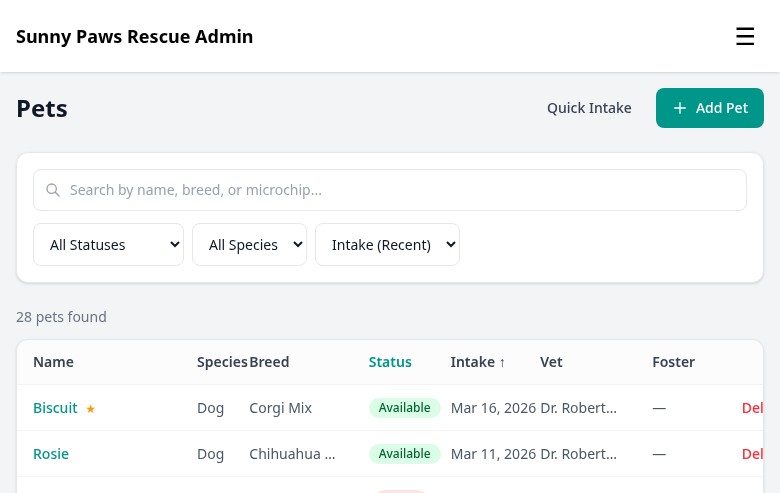Viewport: 780px width, 493px height.
Task: Click the 'Dog' species in Biscuit's row
Action: point(210,408)
